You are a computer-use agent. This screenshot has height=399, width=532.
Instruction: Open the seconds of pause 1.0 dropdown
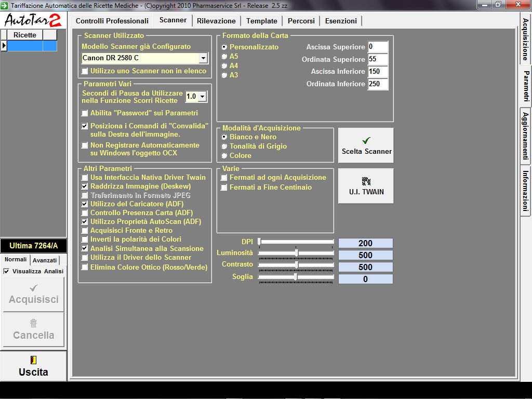[202, 97]
